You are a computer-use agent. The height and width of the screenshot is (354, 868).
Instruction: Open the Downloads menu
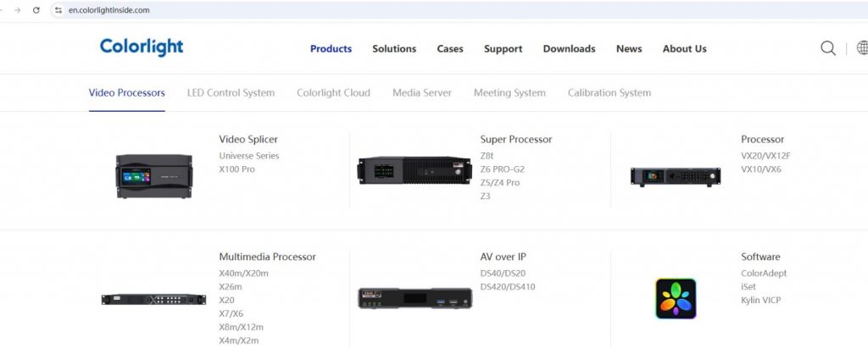click(569, 48)
